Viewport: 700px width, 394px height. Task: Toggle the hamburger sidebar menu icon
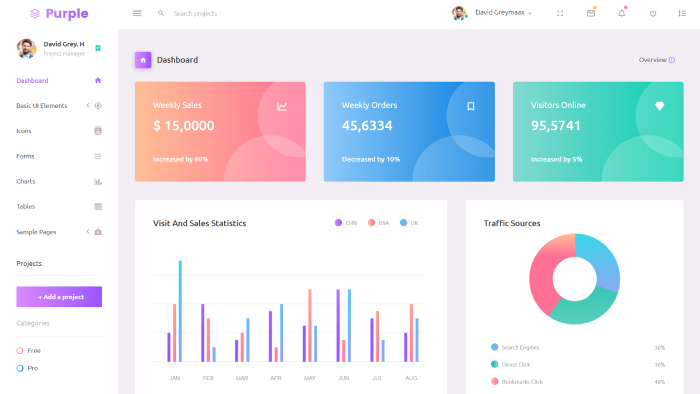pyautogui.click(x=137, y=13)
